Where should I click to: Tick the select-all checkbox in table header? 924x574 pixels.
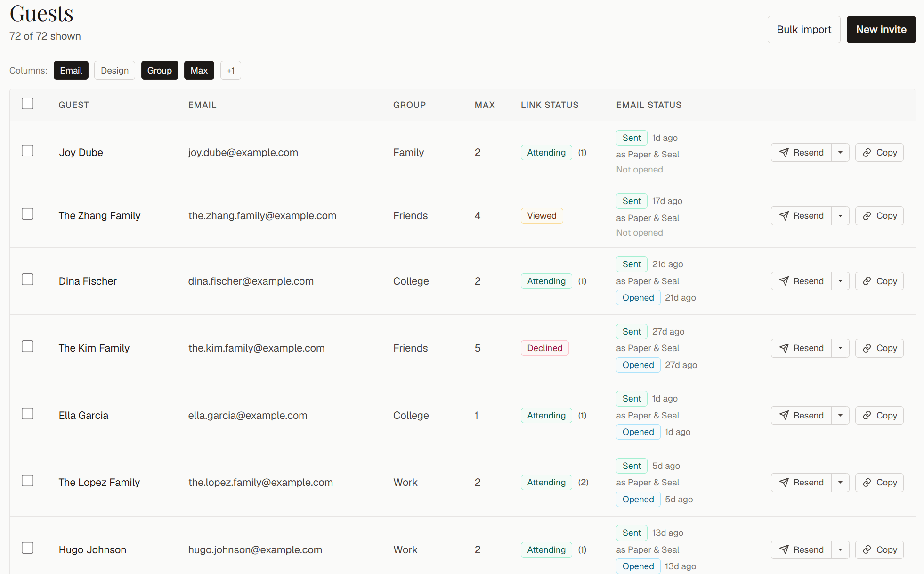[28, 104]
